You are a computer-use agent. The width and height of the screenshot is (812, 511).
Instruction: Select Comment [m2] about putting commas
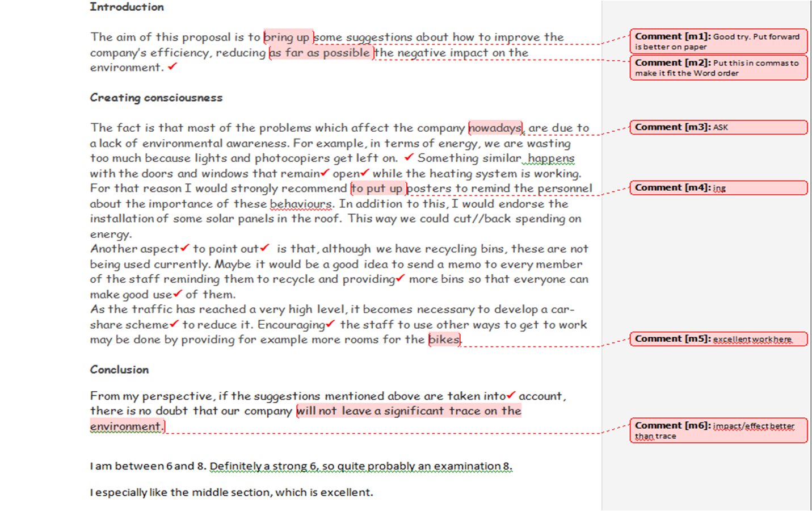pyautogui.click(x=718, y=68)
